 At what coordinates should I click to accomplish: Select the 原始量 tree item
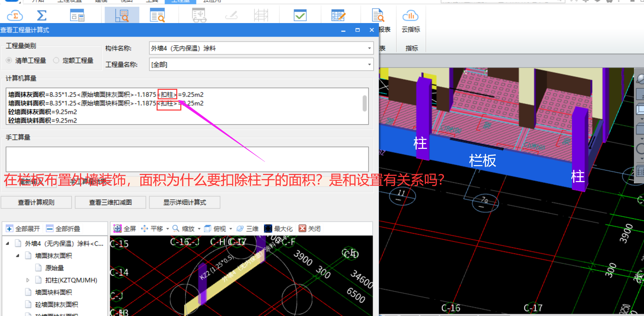[55, 268]
